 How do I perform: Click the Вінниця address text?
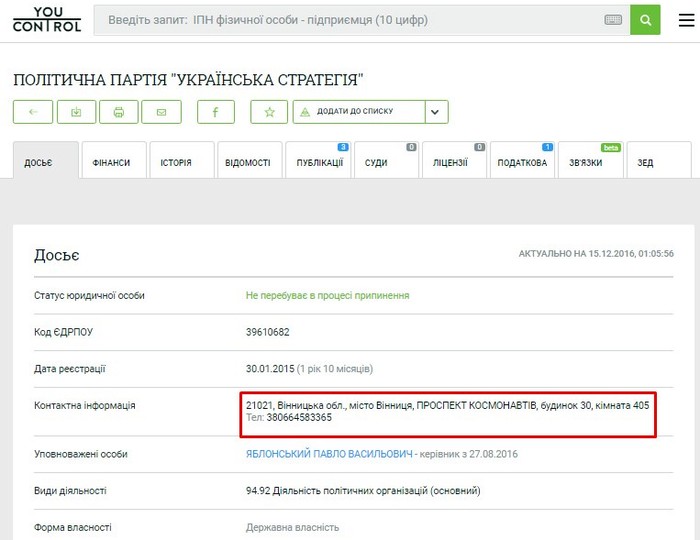coord(447,405)
